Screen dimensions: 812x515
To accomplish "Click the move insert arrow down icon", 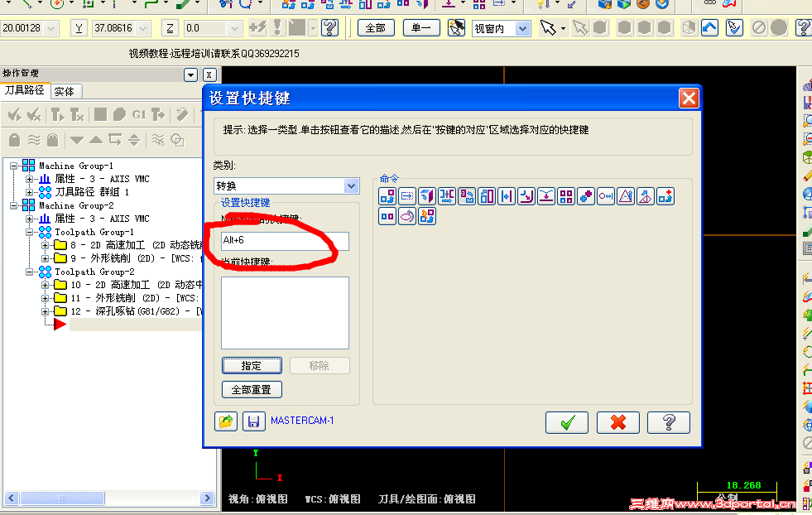I will (77, 140).
